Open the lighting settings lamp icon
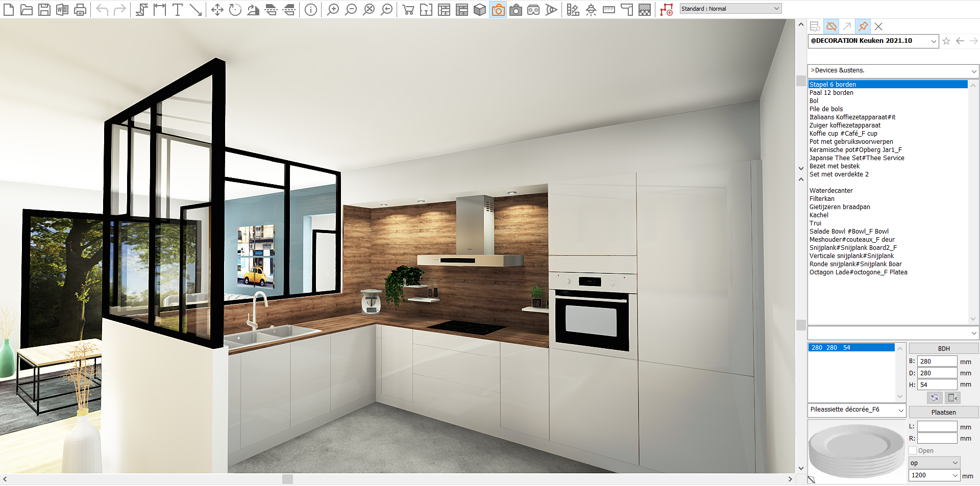The width and height of the screenshot is (980, 486). [591, 10]
